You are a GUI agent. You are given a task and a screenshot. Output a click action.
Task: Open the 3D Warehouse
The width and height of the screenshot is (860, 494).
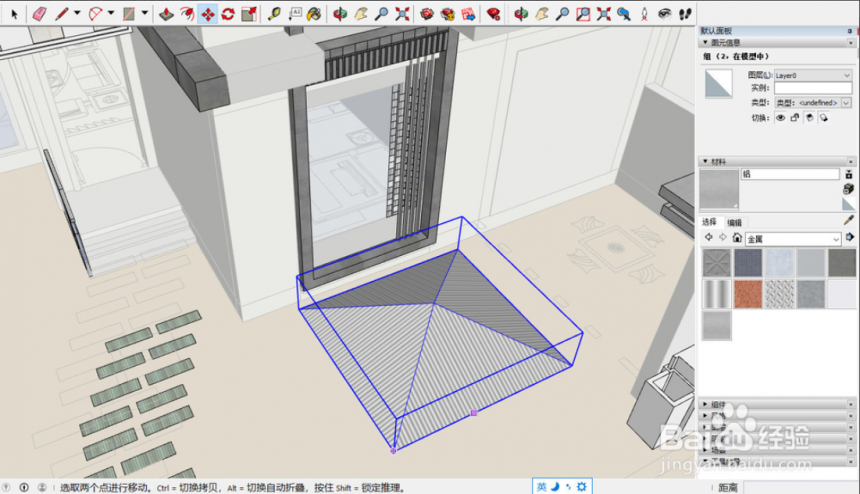pos(427,14)
